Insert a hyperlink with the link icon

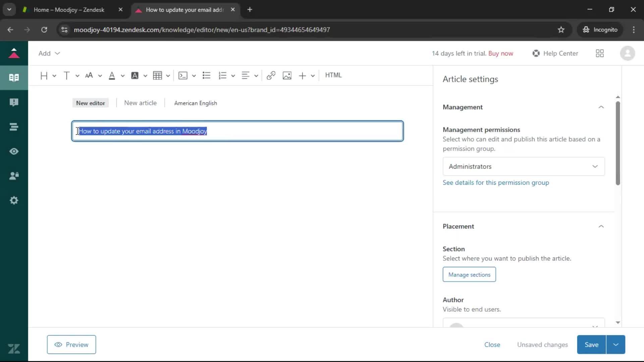pyautogui.click(x=271, y=75)
